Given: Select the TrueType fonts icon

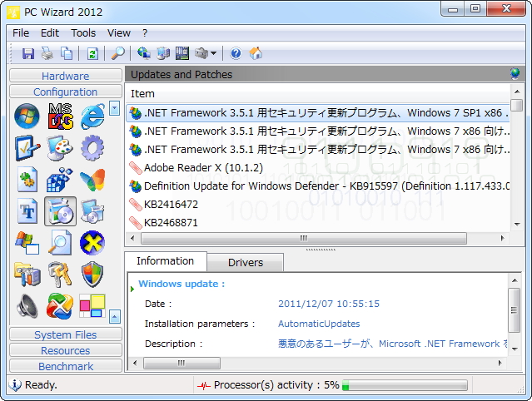Looking at the screenshot, I should (x=27, y=210).
